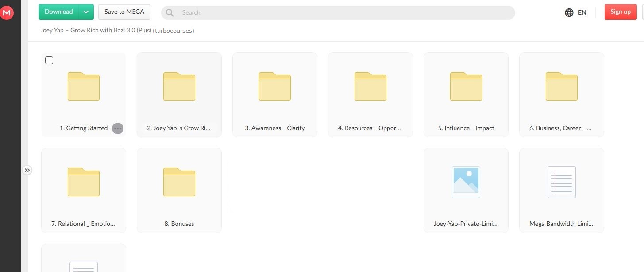Expand the Download dropdown arrow
The height and width of the screenshot is (272, 644).
[x=86, y=12]
